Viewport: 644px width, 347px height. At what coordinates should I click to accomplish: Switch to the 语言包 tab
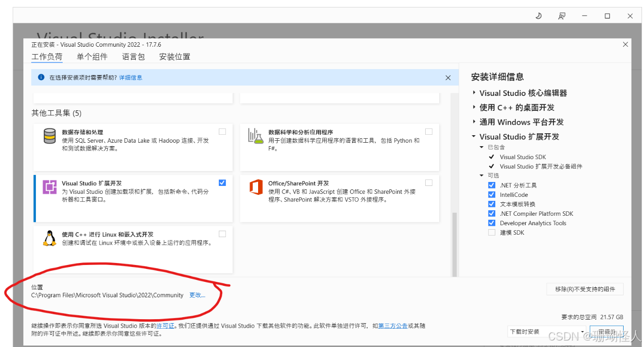tap(133, 57)
